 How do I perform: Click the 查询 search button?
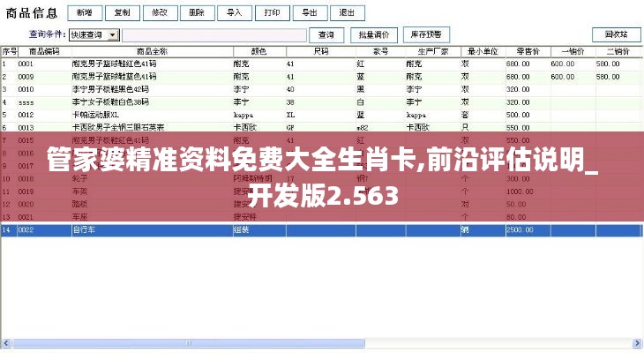[x=326, y=35]
